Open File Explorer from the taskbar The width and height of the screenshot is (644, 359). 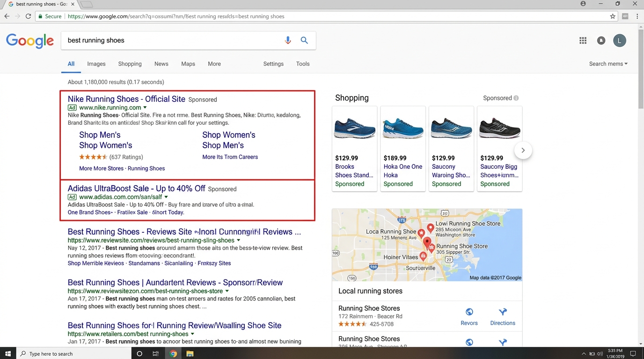(x=190, y=353)
